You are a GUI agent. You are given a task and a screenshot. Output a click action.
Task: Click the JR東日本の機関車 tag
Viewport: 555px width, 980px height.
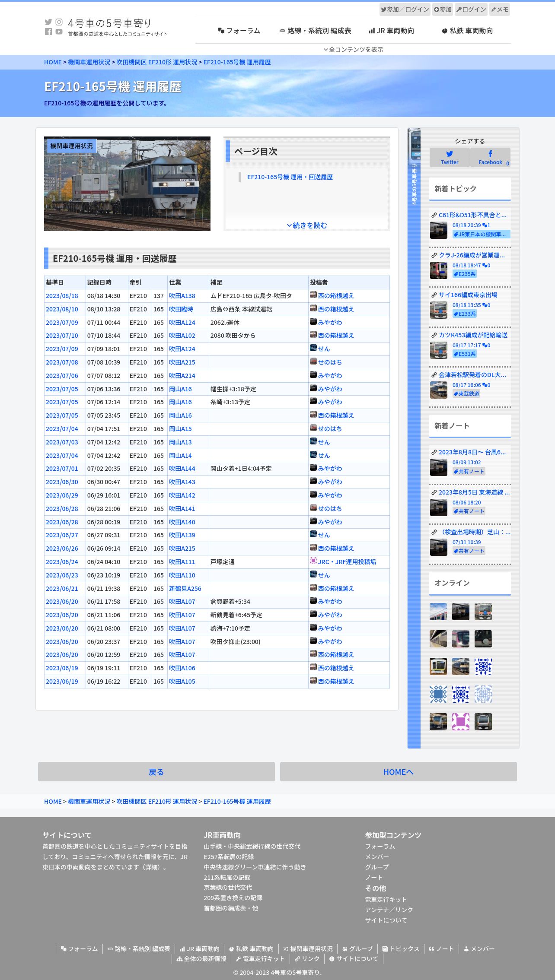481,234
